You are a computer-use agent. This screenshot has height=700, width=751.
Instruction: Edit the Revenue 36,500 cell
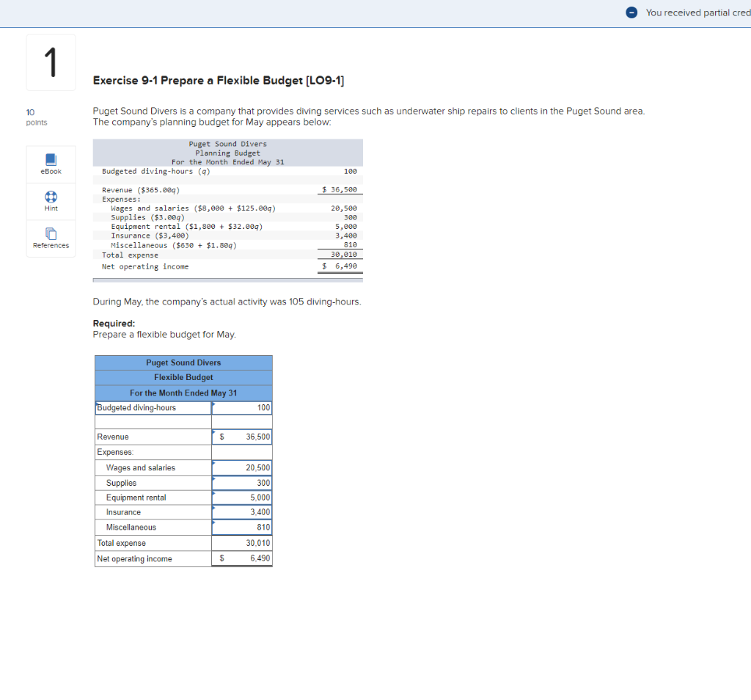tap(242, 437)
